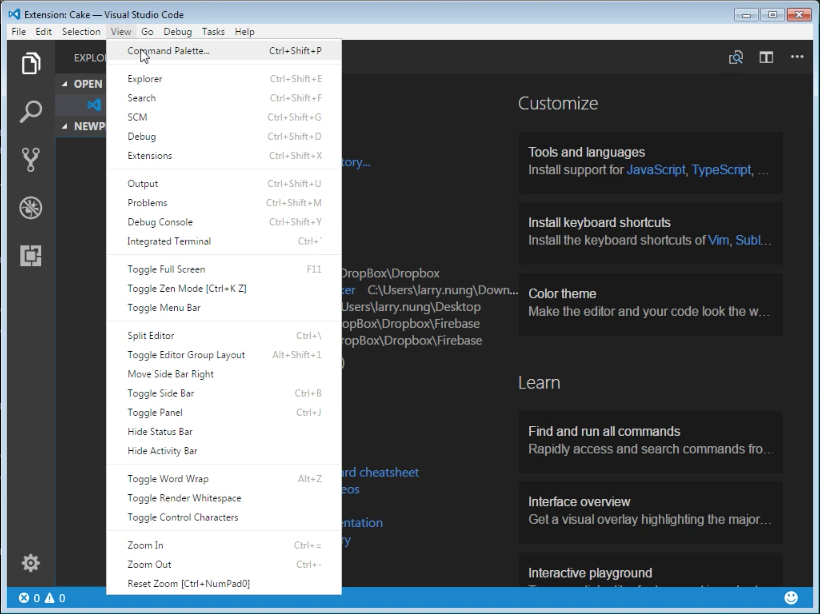Click the Vim keyboard shortcuts link
Viewport: 820px width, 614px height.
pyautogui.click(x=718, y=240)
